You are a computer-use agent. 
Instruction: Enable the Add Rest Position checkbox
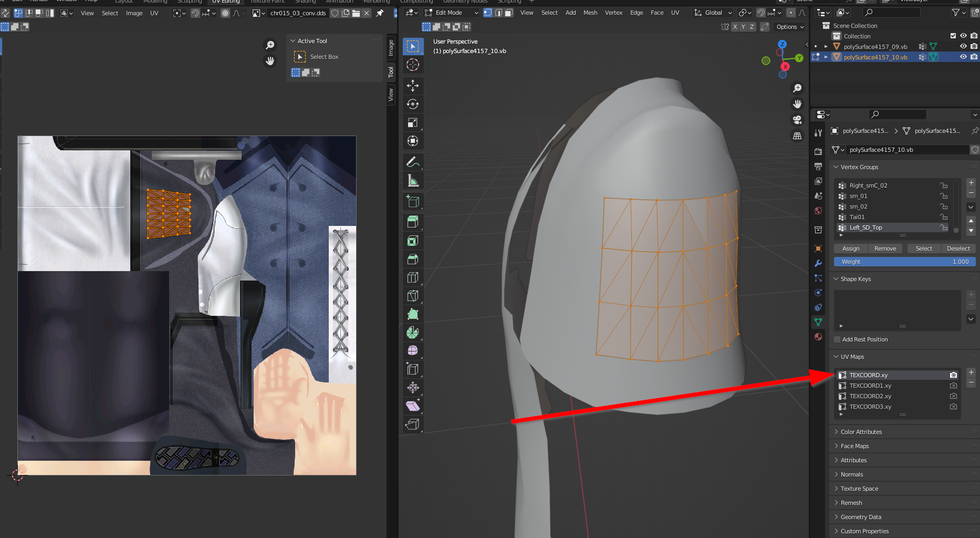tap(837, 339)
